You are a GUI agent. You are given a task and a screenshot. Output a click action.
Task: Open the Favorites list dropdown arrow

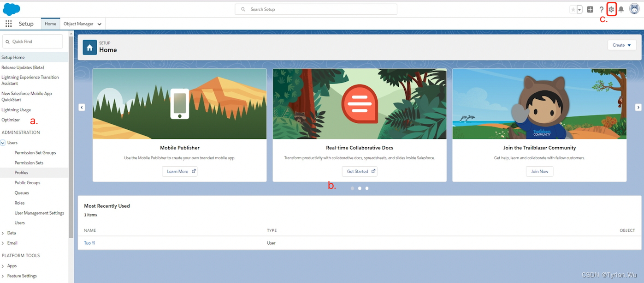tap(579, 9)
